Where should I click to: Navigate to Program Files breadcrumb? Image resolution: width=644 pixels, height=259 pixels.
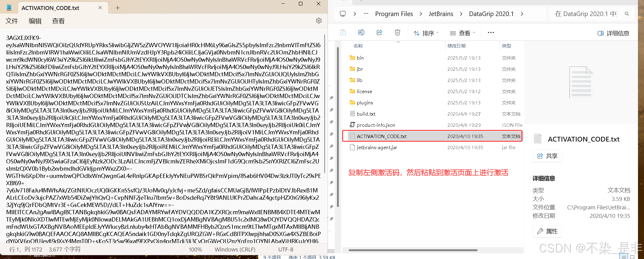pyautogui.click(x=394, y=14)
